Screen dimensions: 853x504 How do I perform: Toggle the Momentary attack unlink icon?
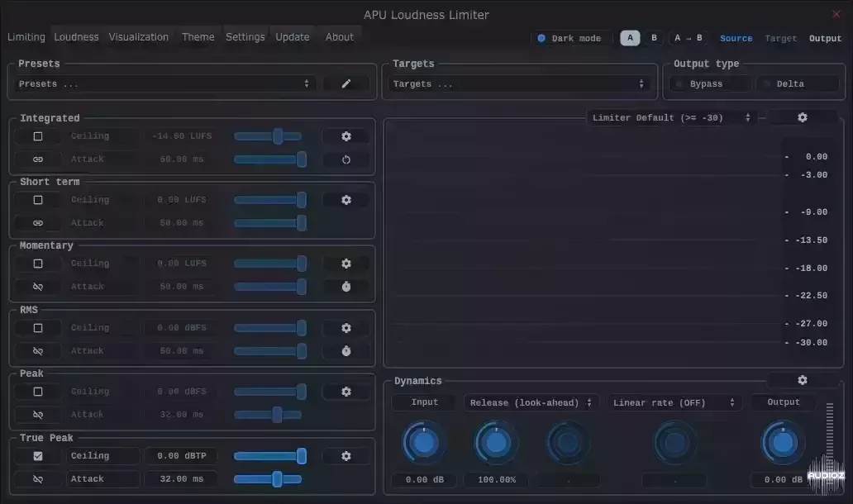tap(37, 287)
